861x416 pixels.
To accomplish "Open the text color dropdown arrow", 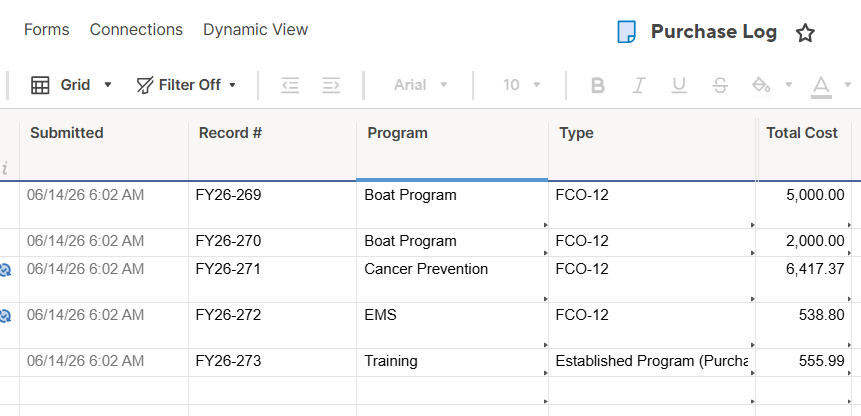I will point(848,85).
